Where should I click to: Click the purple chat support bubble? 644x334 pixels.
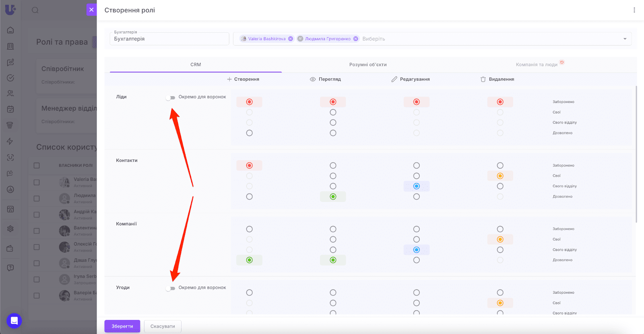pos(14,321)
